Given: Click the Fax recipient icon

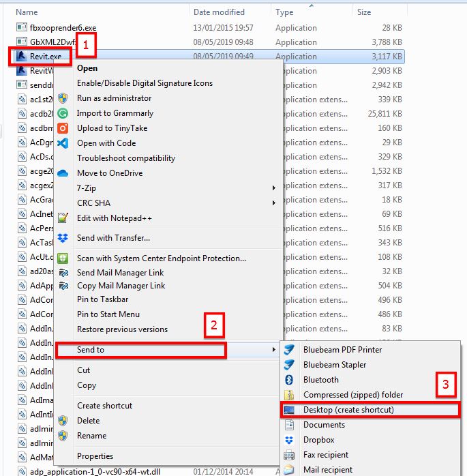Looking at the screenshot, I should 289,455.
